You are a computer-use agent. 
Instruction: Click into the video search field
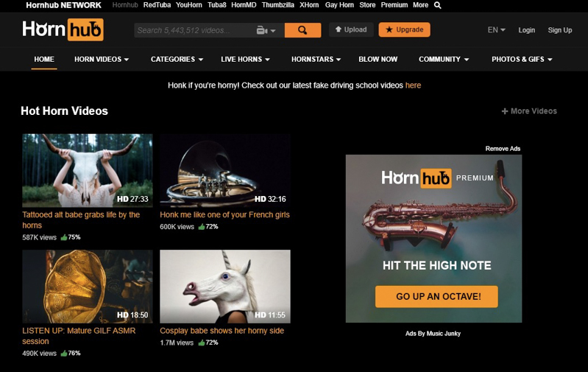pos(194,30)
